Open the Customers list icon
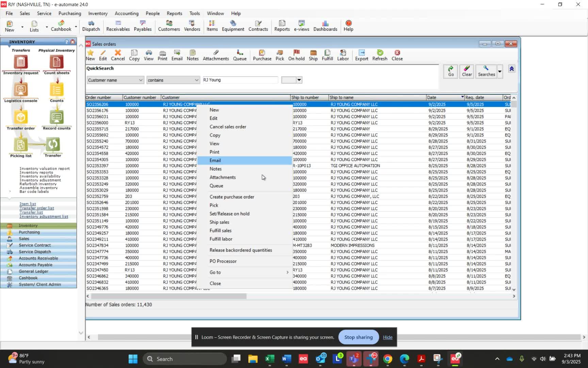Viewport: 588px width, 368px height. [169, 26]
